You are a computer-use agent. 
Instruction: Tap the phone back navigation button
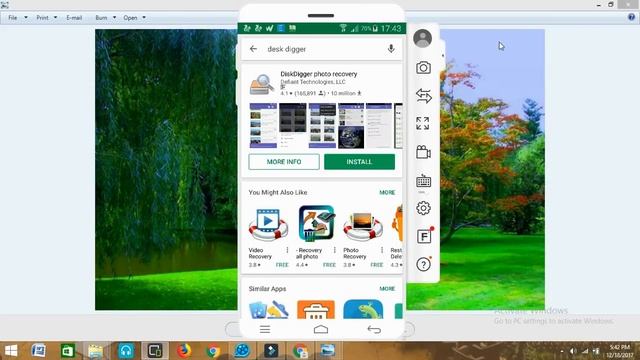374,329
